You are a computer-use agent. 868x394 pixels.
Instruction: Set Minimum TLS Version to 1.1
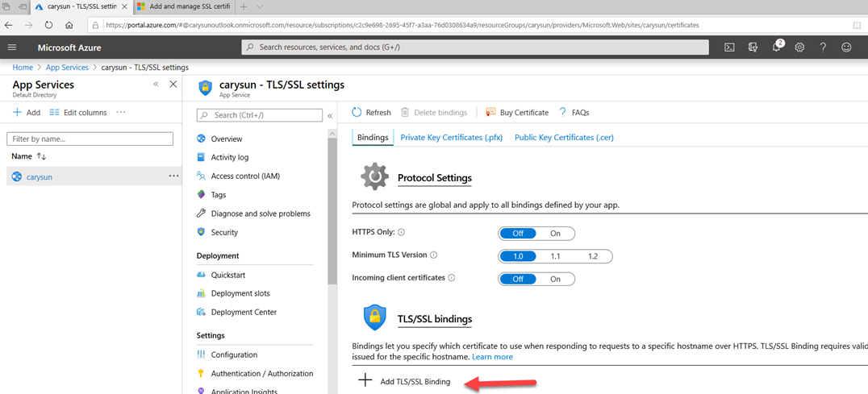556,256
